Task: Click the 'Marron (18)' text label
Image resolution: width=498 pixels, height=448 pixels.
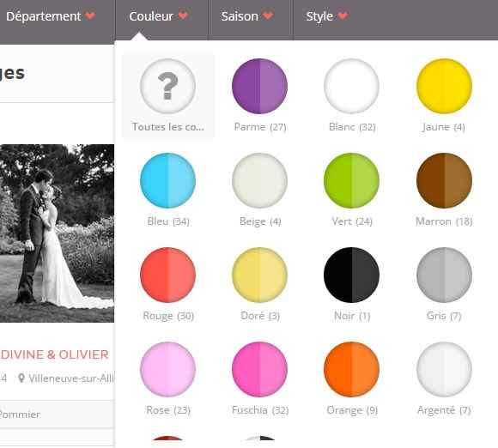Action: (444, 221)
